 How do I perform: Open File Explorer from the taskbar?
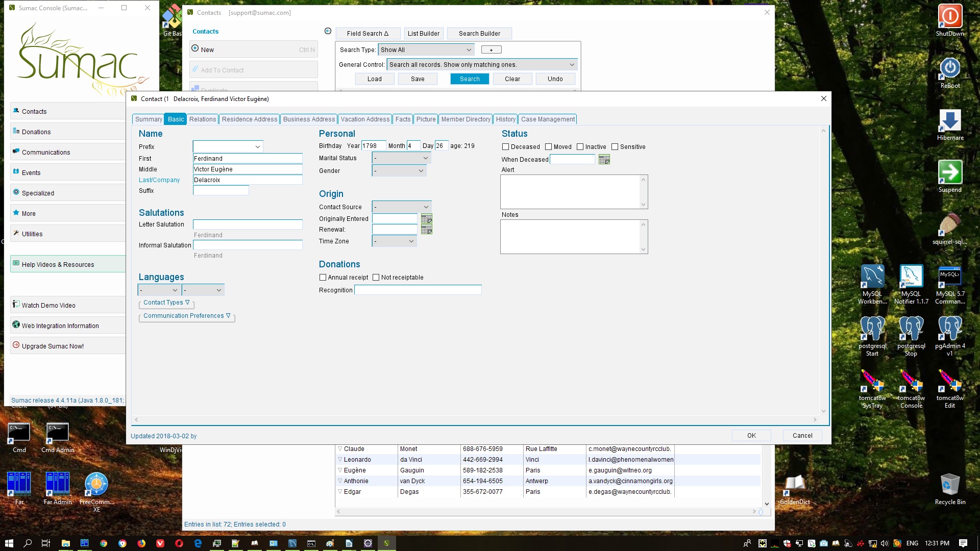point(65,543)
